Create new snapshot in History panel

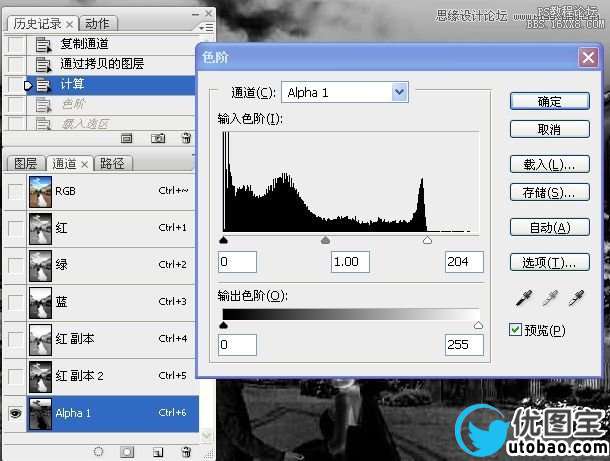156,138
